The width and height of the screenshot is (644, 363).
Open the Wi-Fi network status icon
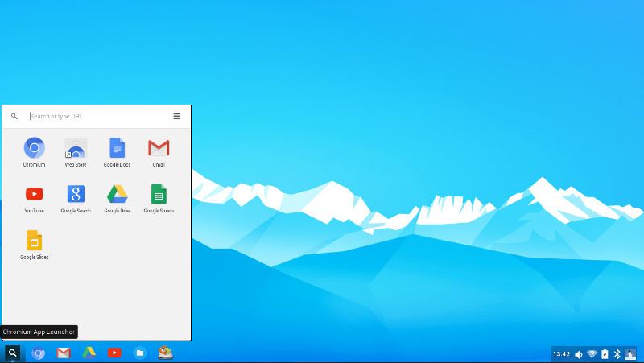[592, 354]
